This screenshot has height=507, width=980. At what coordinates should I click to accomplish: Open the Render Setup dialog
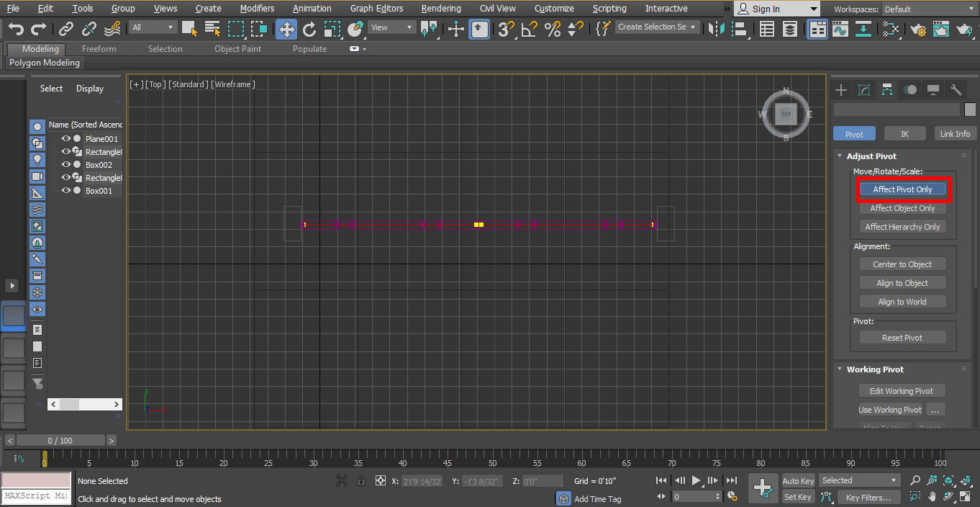(919, 30)
